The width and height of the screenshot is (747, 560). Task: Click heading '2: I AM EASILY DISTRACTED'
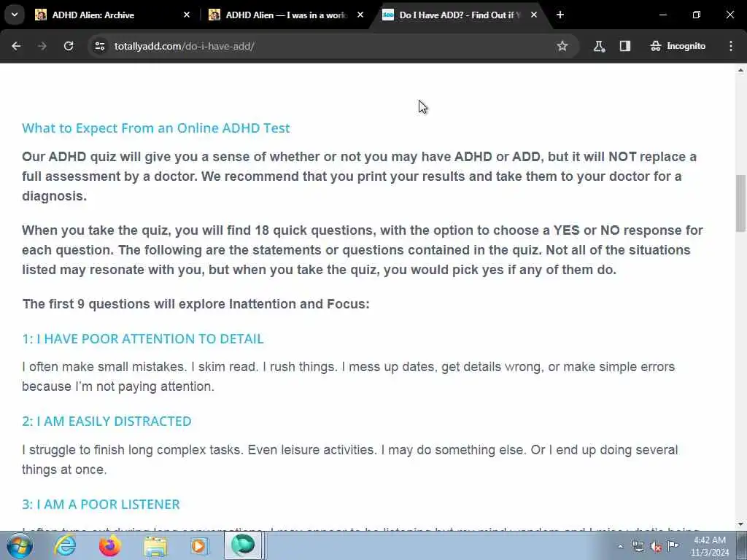coord(107,421)
